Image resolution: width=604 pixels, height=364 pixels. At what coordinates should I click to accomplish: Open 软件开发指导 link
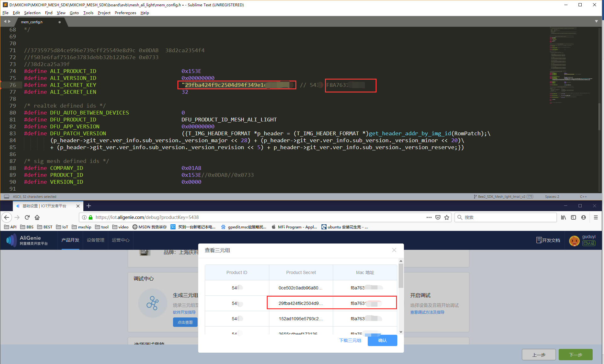click(x=184, y=312)
